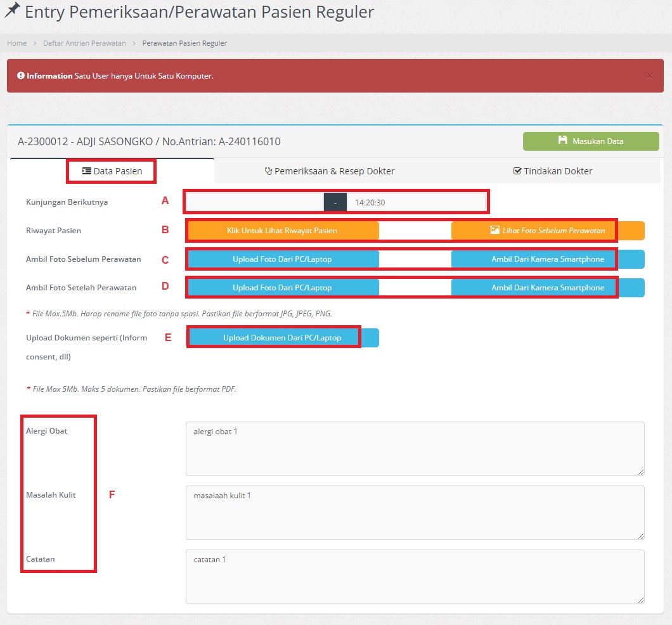Dismiss the red Information alert banner
The width and height of the screenshot is (672, 625).
649,76
